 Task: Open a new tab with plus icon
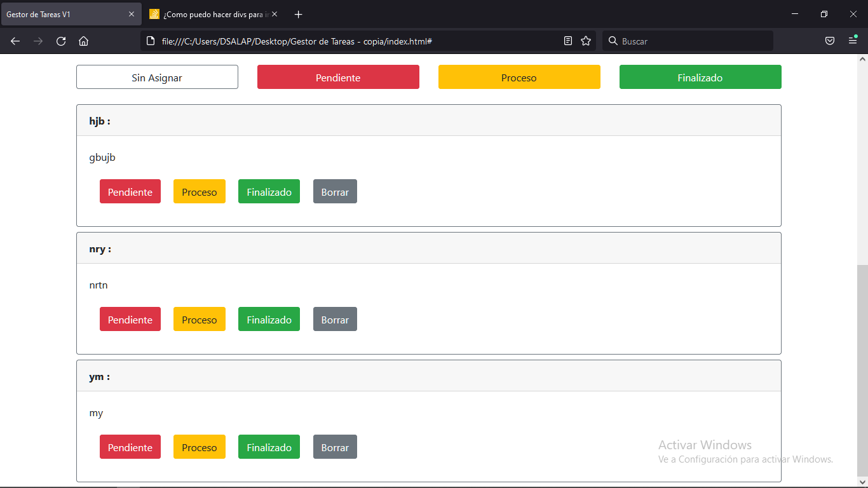pos(299,15)
